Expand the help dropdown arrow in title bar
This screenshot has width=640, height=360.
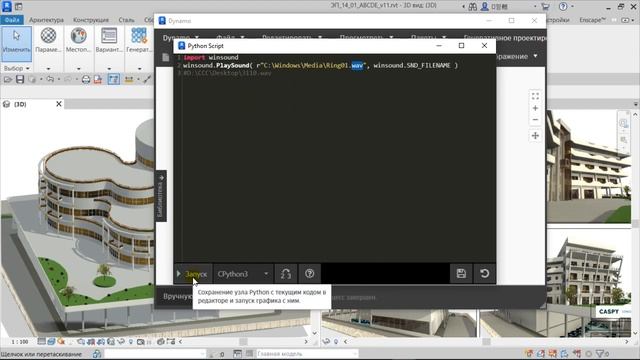click(x=572, y=7)
